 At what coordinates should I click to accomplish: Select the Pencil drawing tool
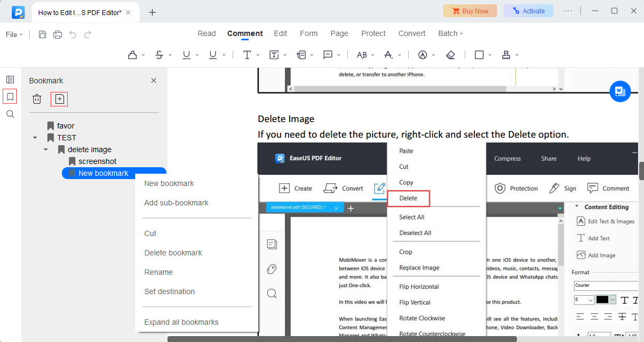pos(423,55)
